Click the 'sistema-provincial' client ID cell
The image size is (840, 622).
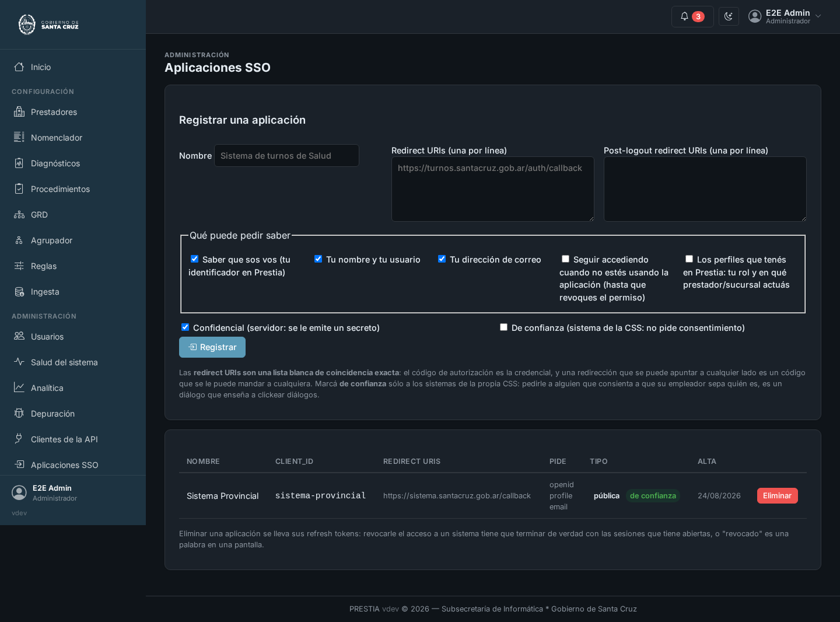click(320, 495)
